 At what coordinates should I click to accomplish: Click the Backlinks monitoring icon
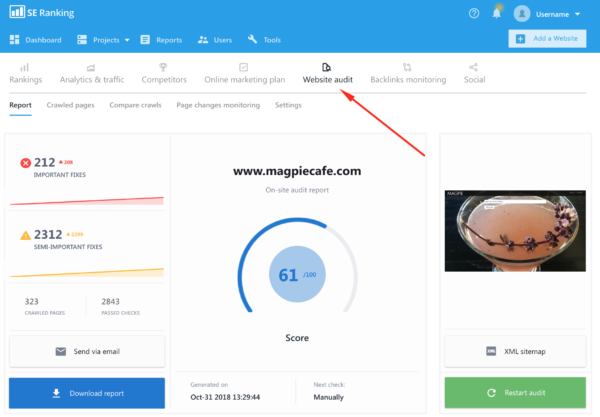pyautogui.click(x=407, y=67)
